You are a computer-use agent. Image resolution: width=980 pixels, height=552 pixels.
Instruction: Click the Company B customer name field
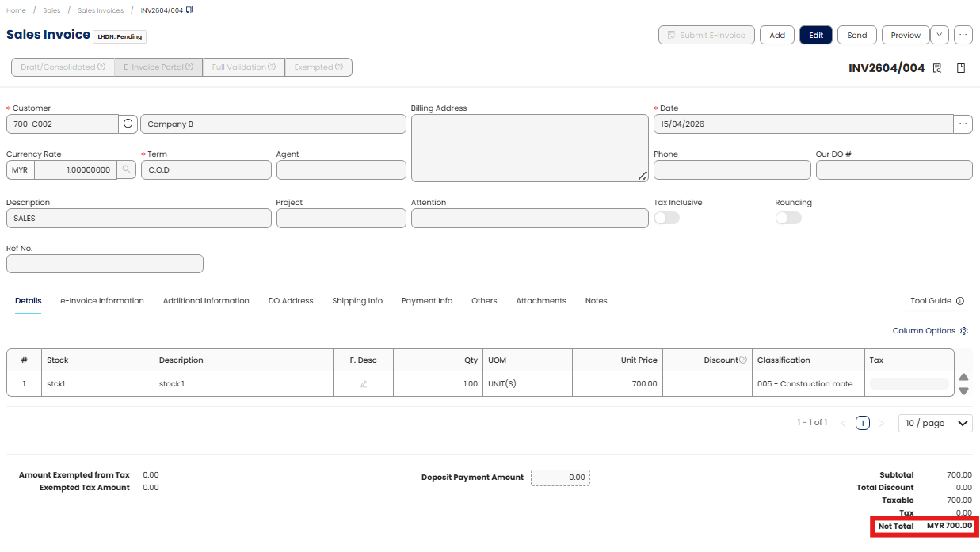[x=273, y=124]
